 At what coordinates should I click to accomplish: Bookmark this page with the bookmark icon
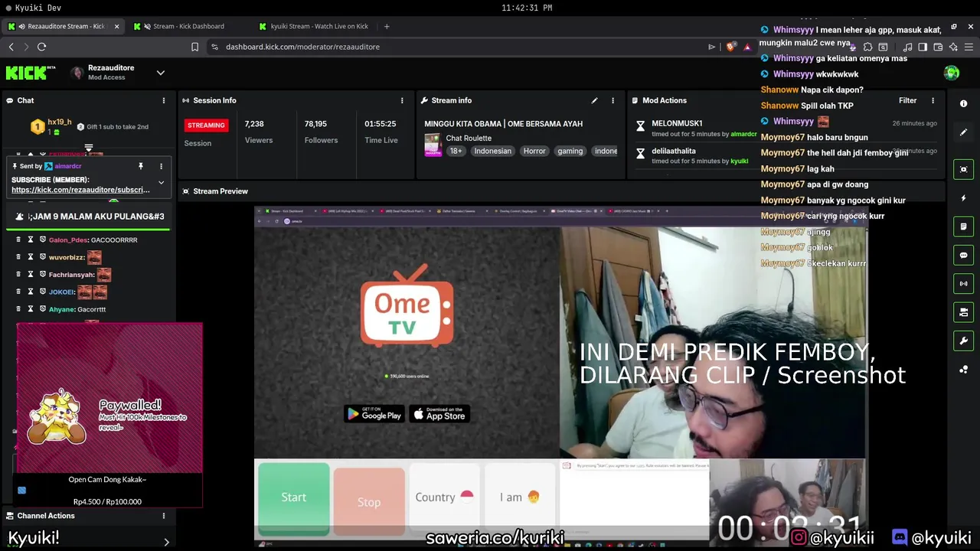click(x=194, y=47)
